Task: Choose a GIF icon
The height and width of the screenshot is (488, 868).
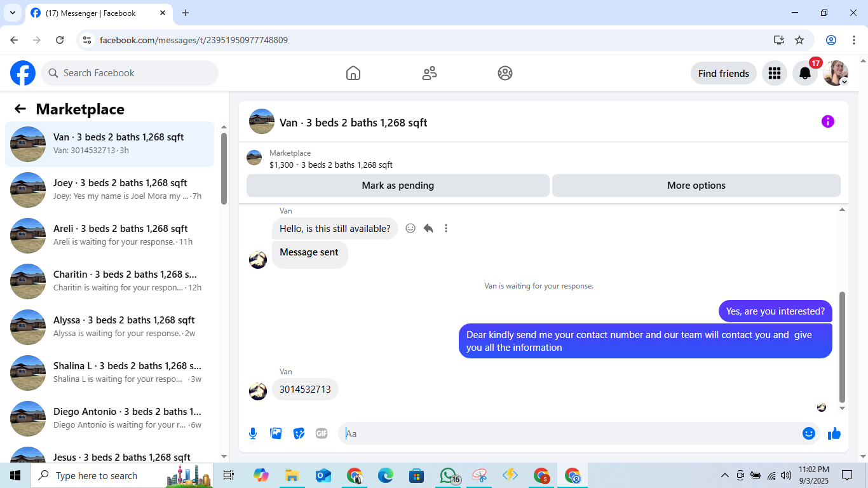Action: (x=322, y=433)
